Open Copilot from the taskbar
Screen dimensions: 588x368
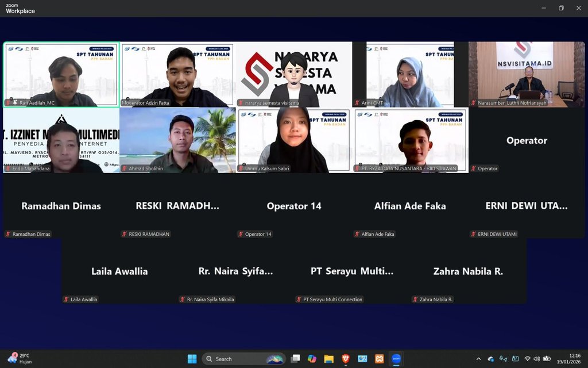coord(312,359)
